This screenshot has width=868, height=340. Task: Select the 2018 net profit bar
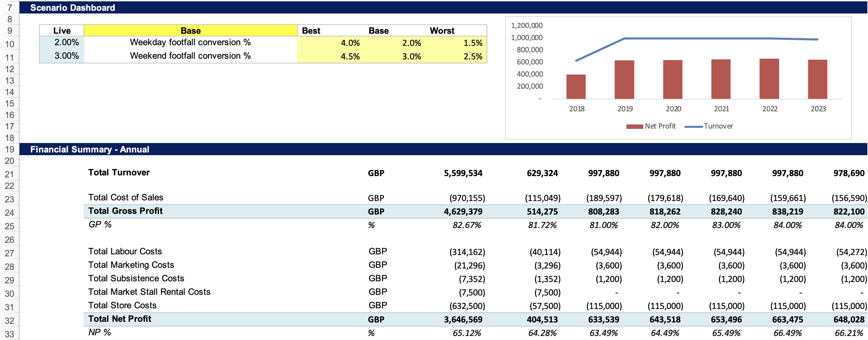pos(576,86)
